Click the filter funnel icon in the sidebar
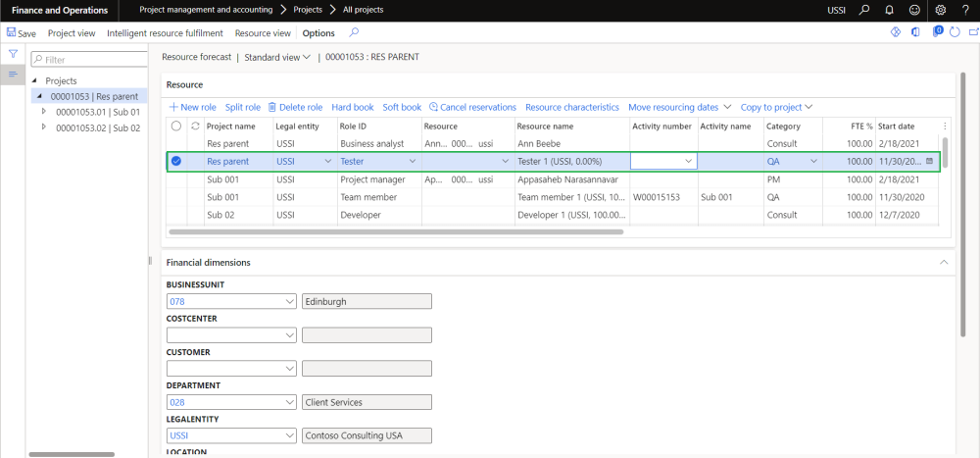 coord(13,55)
